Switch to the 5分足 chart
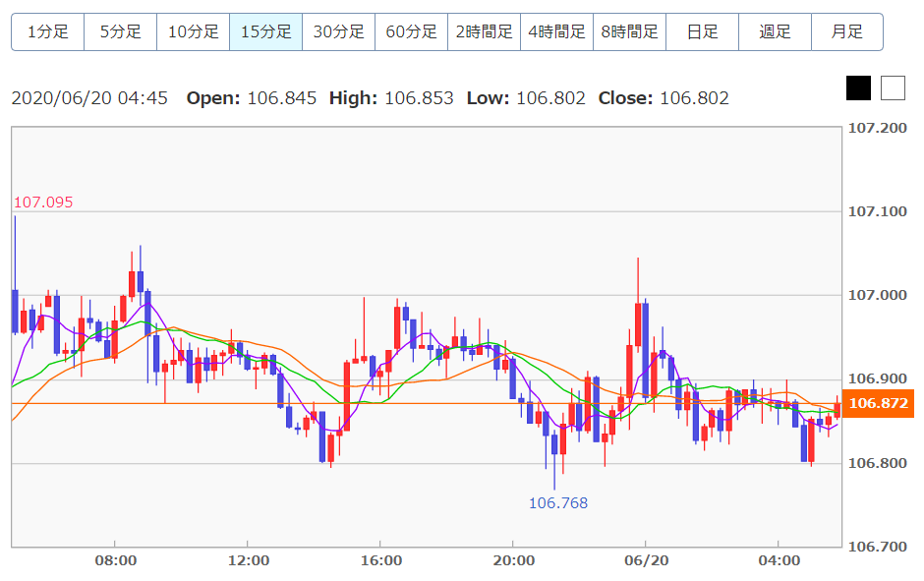 (x=120, y=31)
